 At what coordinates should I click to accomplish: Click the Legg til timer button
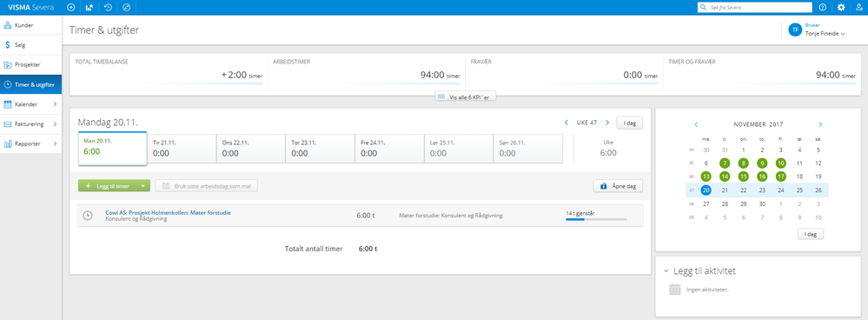[108, 186]
